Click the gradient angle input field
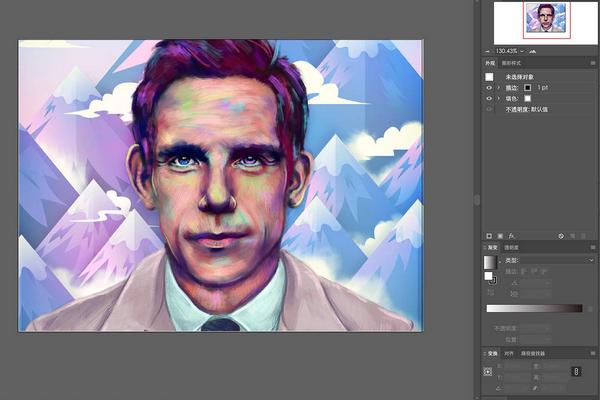600x400 pixels. click(535, 283)
